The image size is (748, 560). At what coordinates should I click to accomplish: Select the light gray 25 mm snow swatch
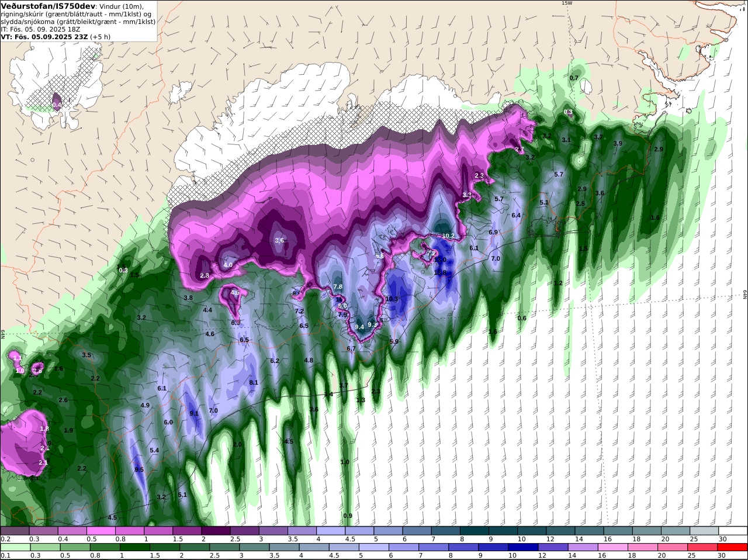[x=703, y=530]
